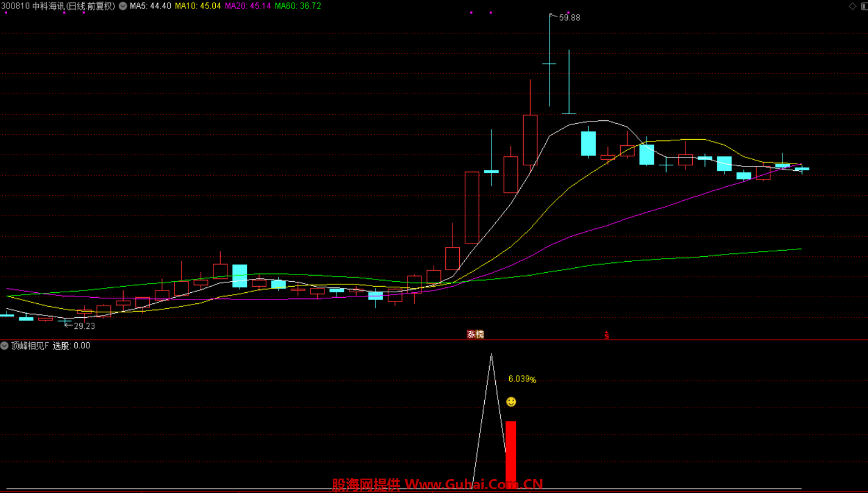Click the 59.88 high price label
Screen dimensions: 868x493
click(570, 18)
